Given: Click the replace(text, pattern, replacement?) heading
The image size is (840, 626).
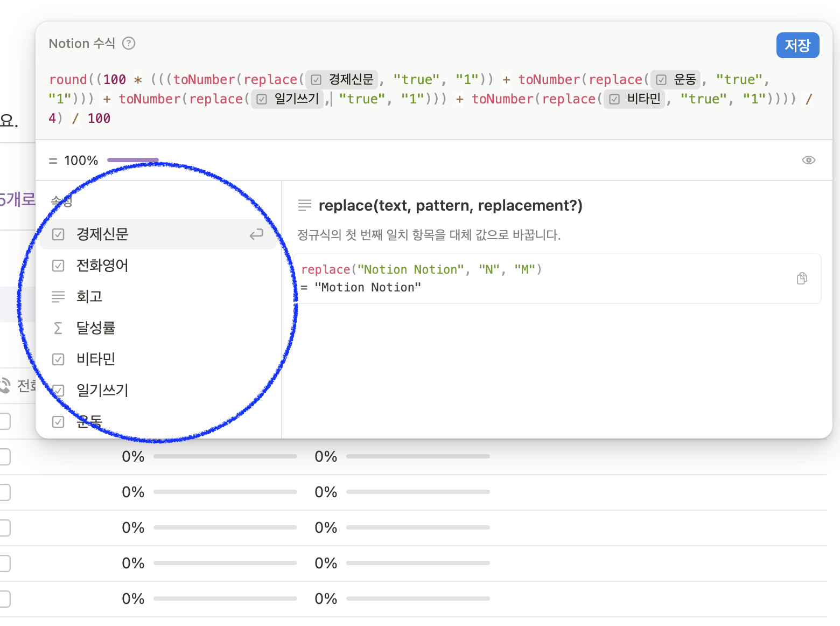Looking at the screenshot, I should [451, 206].
